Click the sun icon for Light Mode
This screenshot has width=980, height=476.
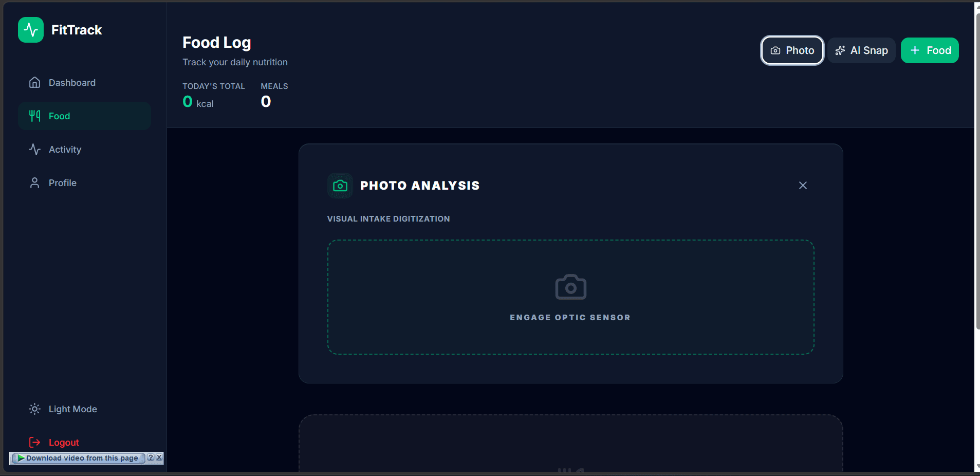pos(34,409)
